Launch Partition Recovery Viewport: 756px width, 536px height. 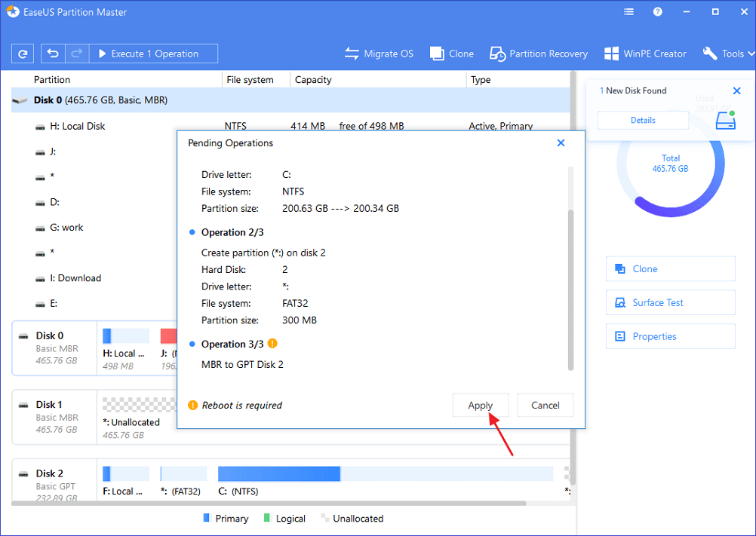click(x=539, y=54)
